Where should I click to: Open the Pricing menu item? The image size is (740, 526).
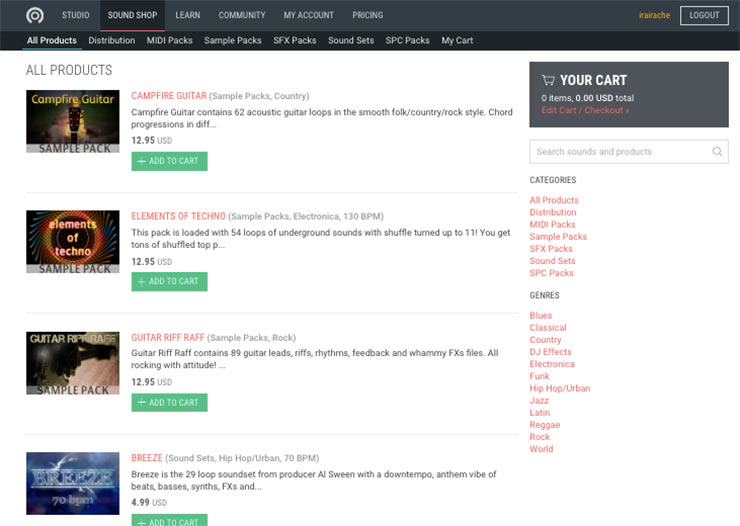coord(368,15)
